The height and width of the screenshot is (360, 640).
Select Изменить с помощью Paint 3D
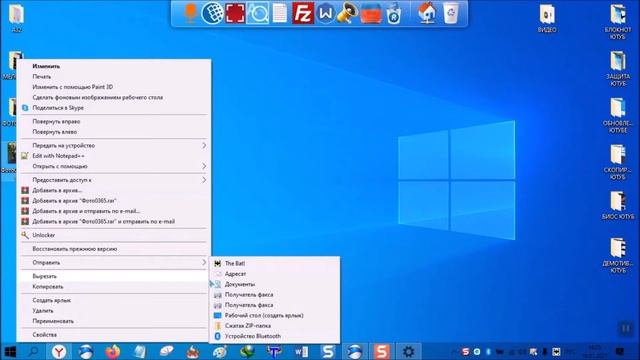(114, 87)
